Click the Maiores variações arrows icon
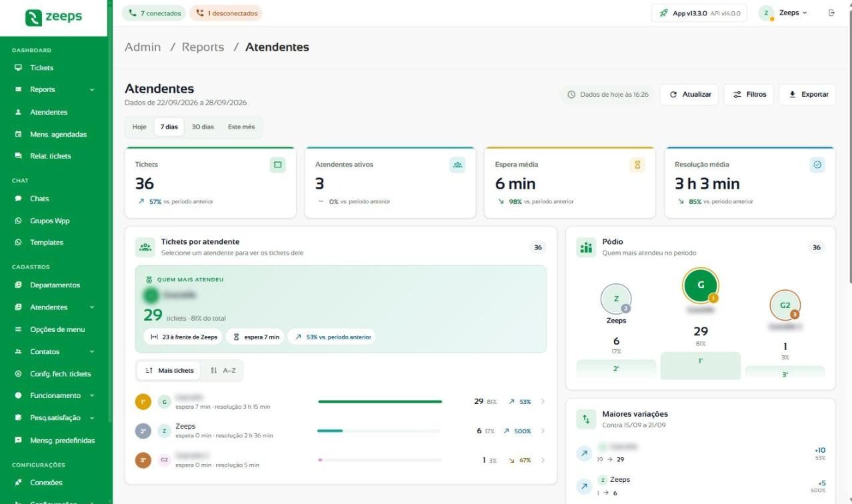852x504 pixels. (586, 419)
